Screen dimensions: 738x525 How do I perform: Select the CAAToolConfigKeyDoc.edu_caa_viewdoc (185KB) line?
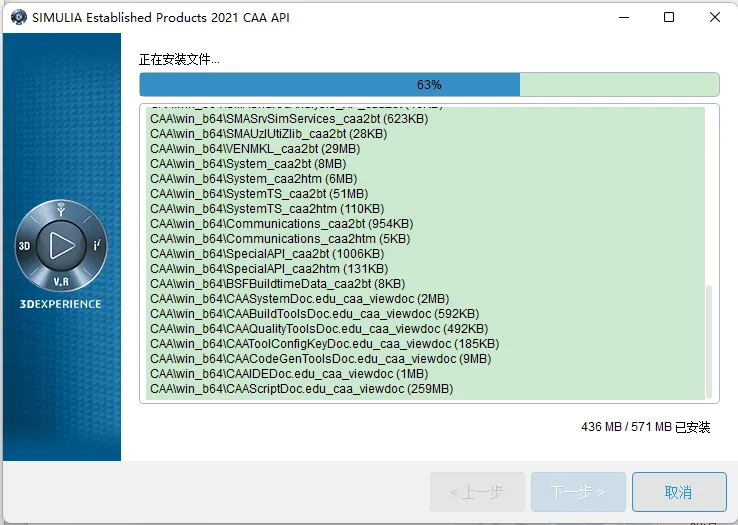(x=324, y=344)
